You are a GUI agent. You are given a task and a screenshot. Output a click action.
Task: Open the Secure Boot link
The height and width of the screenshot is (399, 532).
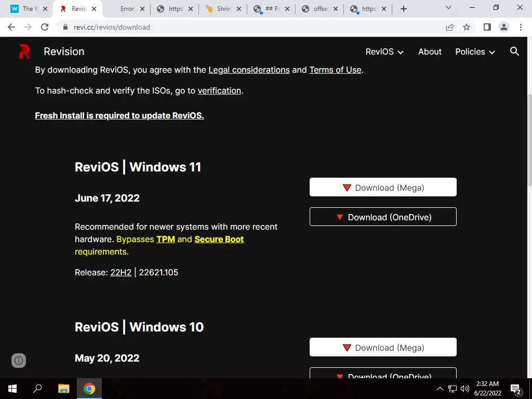219,239
